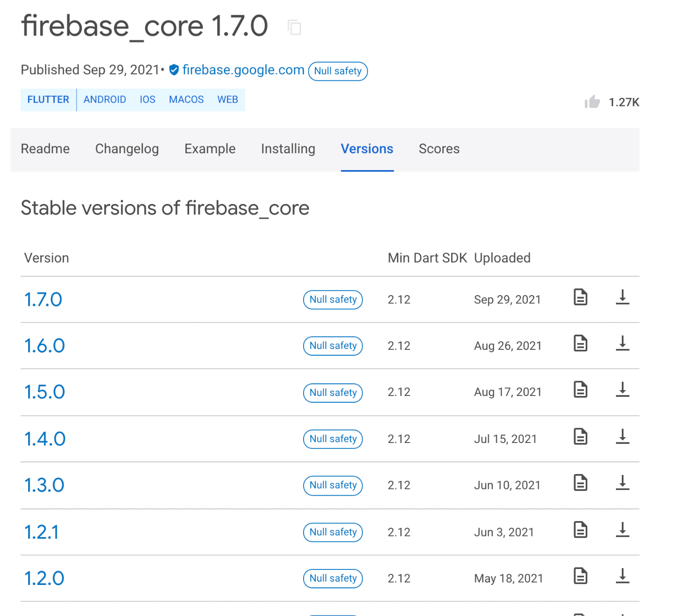Download archive of version 1.2.1
679x616 pixels.
(623, 529)
